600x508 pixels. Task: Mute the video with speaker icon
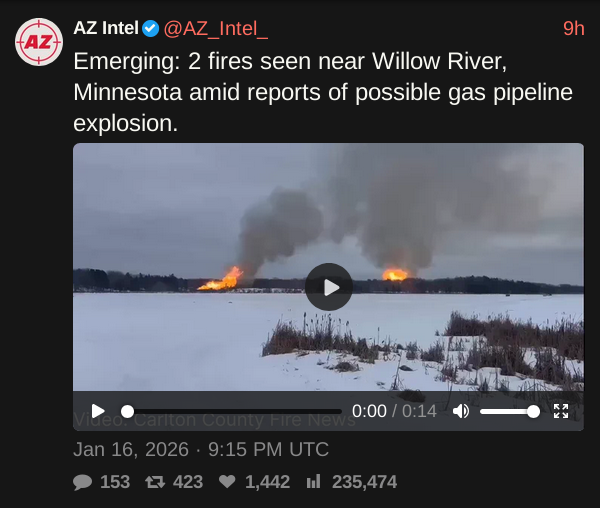[461, 411]
